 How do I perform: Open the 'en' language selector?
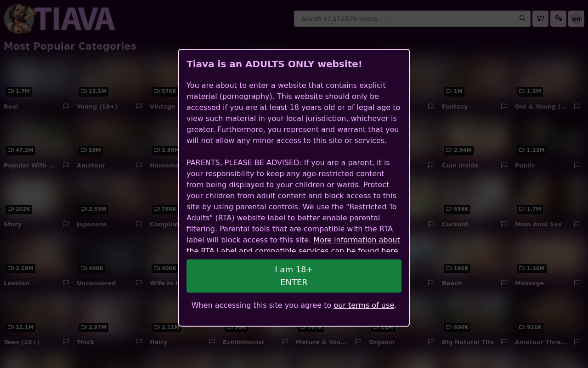(x=576, y=18)
